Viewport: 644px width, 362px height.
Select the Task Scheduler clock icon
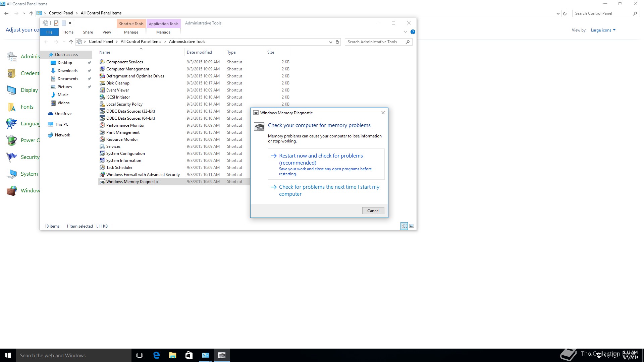point(102,168)
